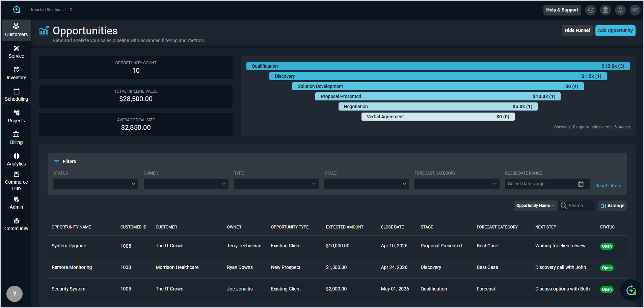
Task: Open the AI assistant floating icon
Action: [630, 290]
